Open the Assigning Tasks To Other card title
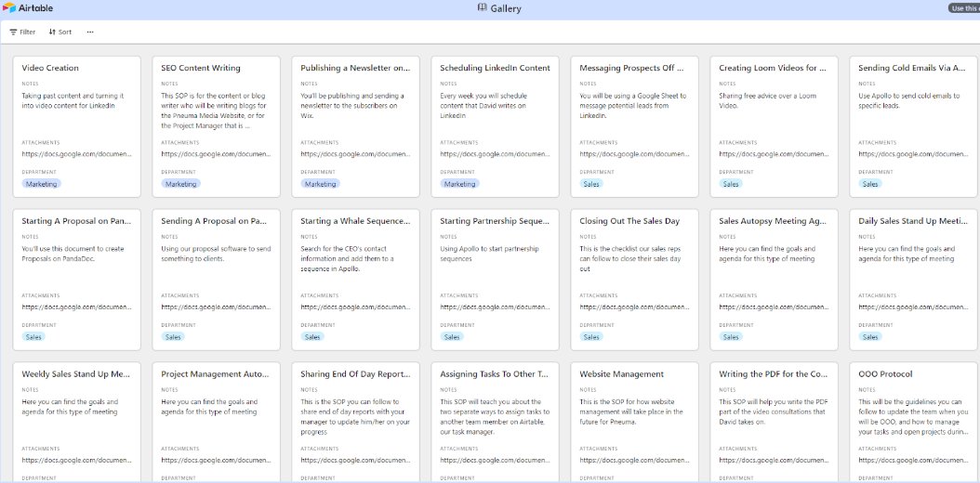Viewport: 980px width, 483px height. 494,374
